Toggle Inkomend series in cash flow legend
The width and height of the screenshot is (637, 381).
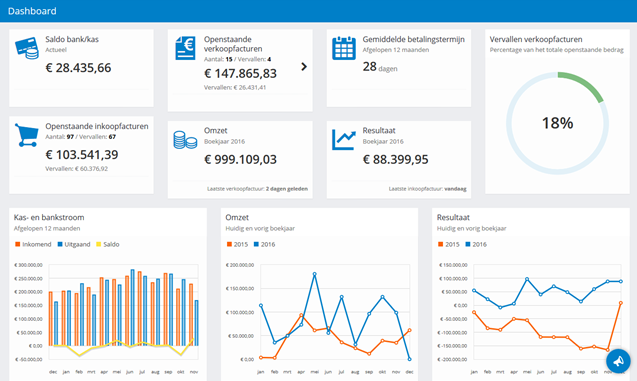pos(33,244)
